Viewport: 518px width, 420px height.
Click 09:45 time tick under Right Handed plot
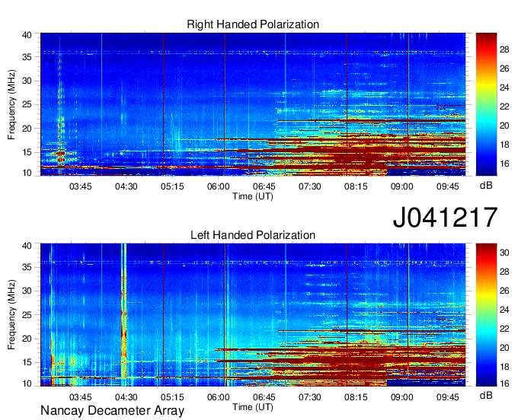pyautogui.click(x=448, y=186)
